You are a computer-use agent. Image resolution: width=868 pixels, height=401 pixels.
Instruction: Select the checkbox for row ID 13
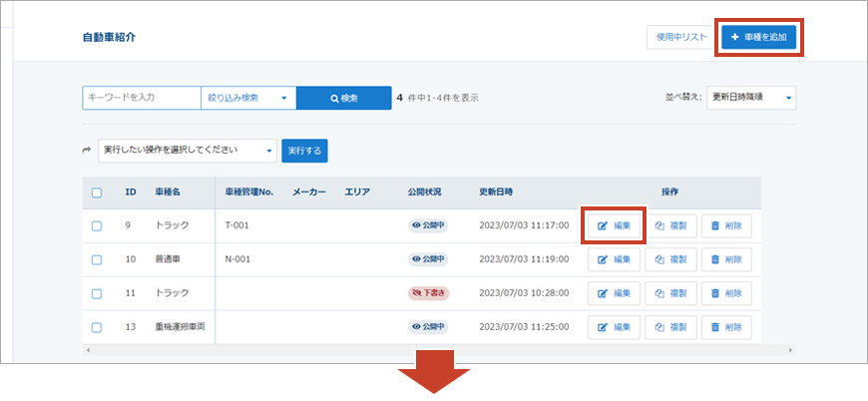pos(97,327)
